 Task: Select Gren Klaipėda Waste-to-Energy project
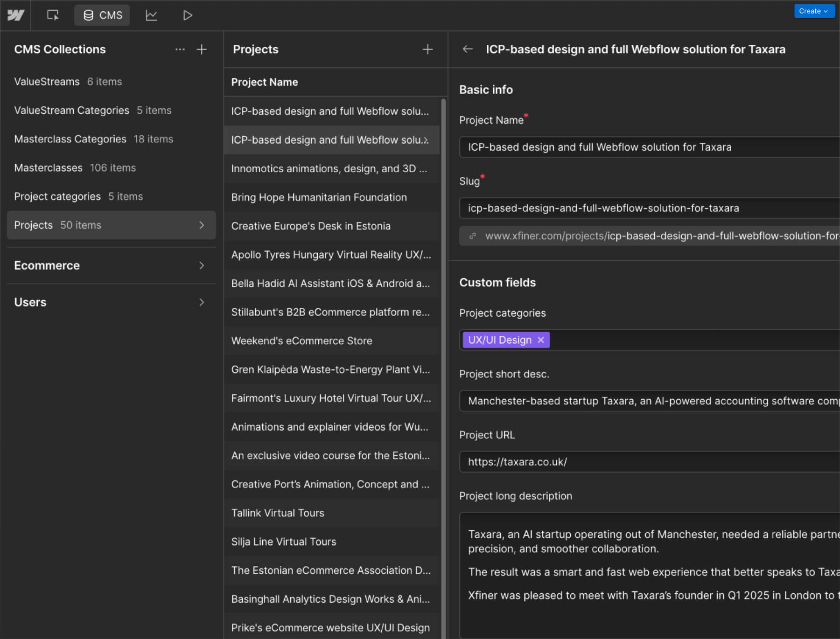click(331, 369)
